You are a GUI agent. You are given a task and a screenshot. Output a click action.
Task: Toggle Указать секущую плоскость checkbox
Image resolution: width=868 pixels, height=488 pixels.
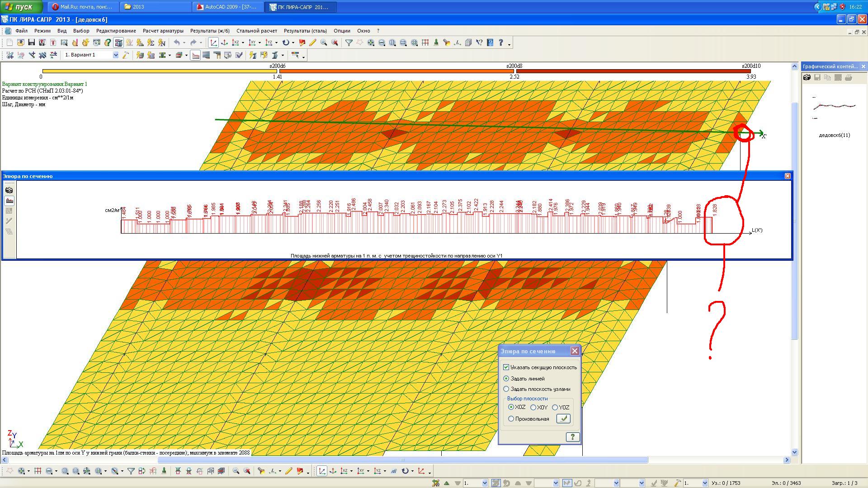(x=506, y=367)
